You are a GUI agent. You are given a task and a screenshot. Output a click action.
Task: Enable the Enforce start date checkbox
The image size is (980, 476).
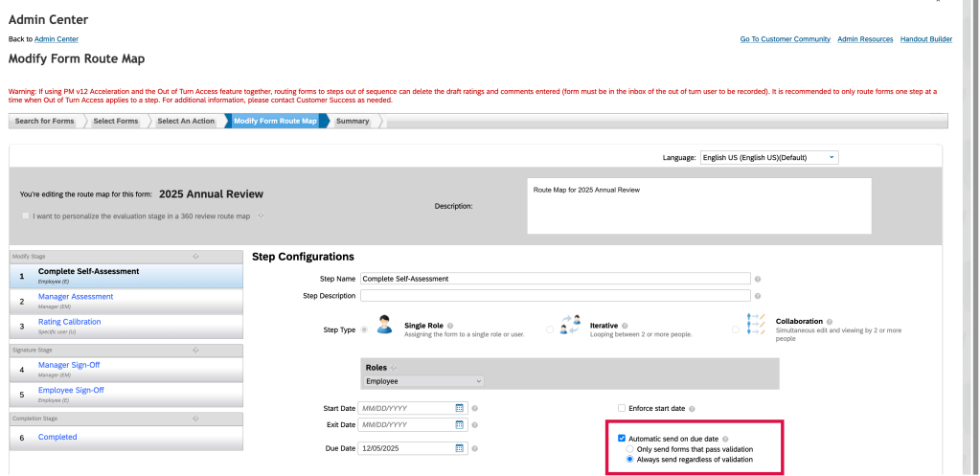click(x=622, y=408)
